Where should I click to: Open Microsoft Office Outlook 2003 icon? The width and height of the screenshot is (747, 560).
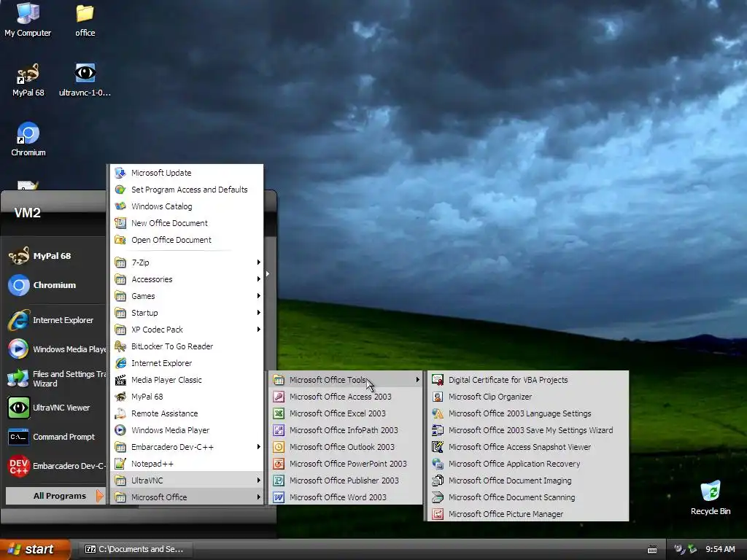(279, 447)
